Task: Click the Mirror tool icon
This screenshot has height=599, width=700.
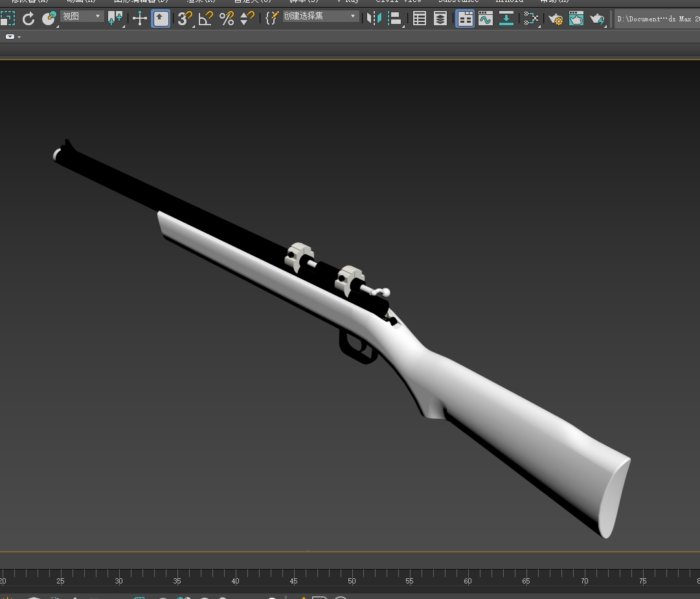Action: point(374,19)
